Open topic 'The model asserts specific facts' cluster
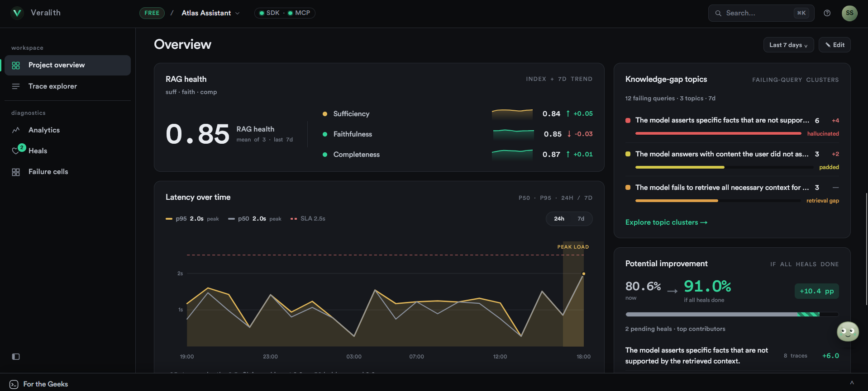Image resolution: width=868 pixels, height=391 pixels. 732,127
